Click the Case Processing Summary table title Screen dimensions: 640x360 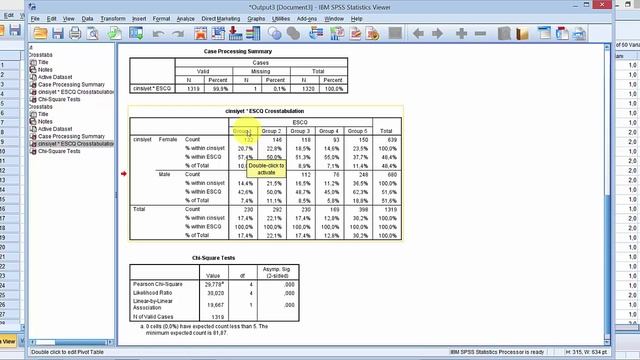click(238, 51)
